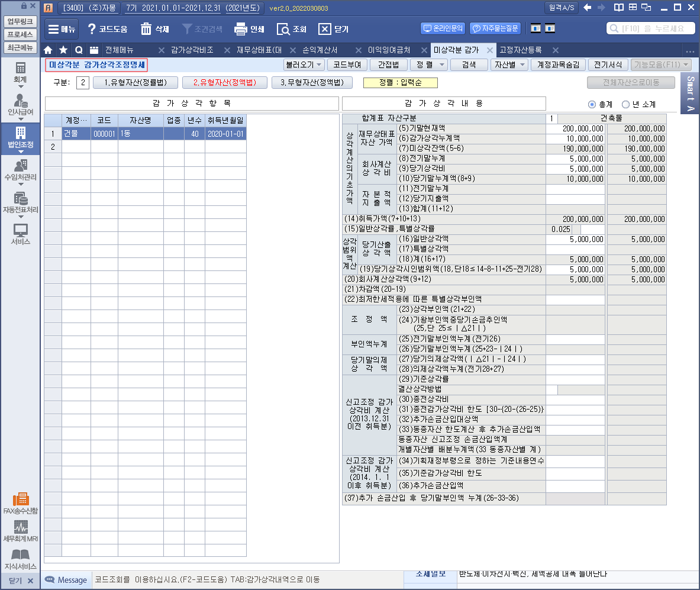Expand arrow under 회계 sidebar item
Viewport: 700px width, 590px height.
point(21,86)
